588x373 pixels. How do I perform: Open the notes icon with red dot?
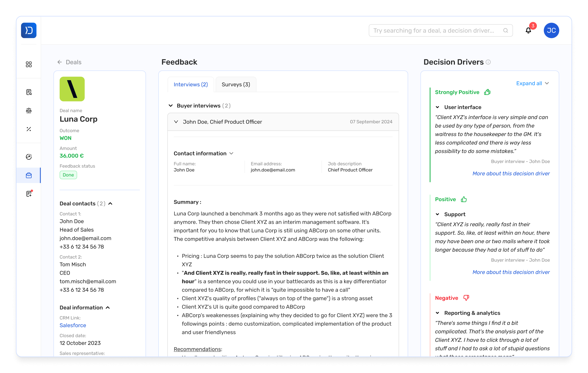click(x=29, y=194)
